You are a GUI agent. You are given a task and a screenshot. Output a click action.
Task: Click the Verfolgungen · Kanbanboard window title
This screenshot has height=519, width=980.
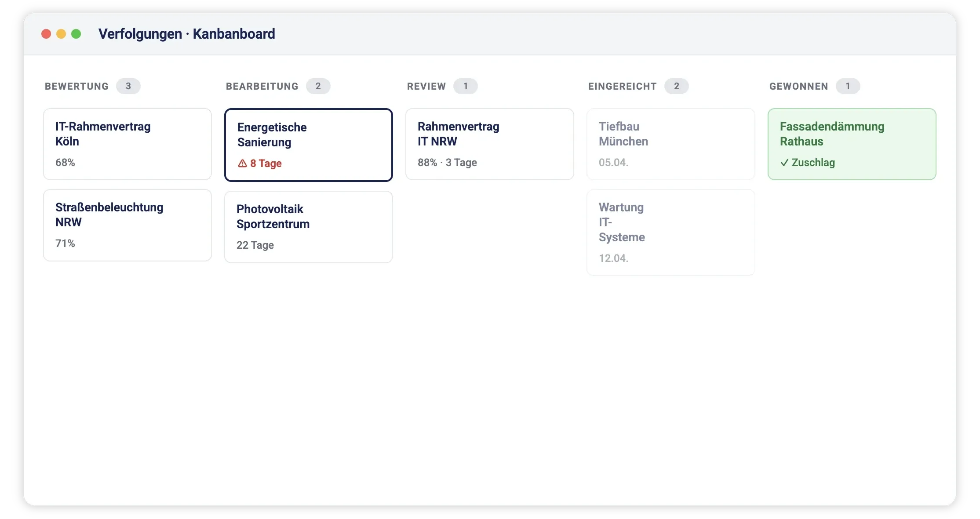click(187, 34)
